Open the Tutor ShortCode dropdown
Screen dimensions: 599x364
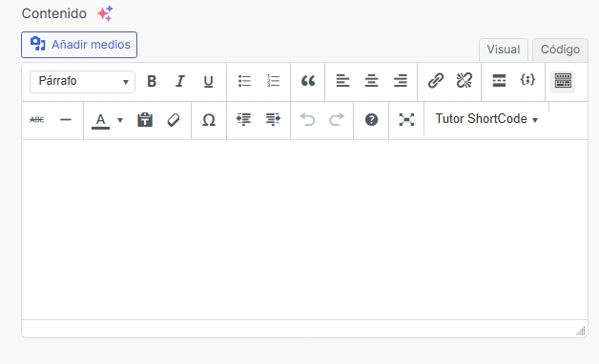[486, 119]
